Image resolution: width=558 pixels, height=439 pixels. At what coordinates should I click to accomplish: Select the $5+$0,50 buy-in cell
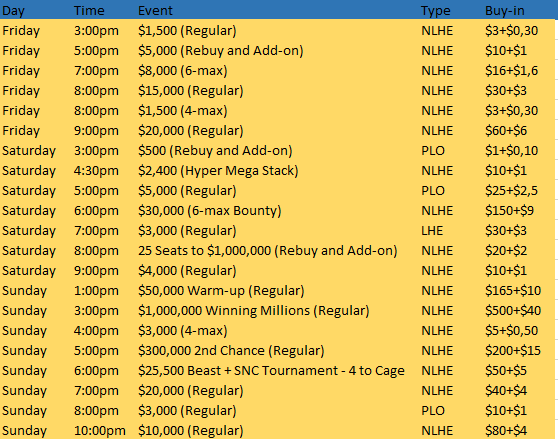tap(511, 330)
